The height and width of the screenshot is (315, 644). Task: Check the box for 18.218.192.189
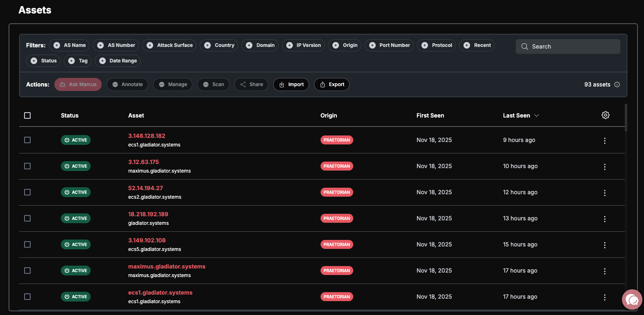(27, 218)
